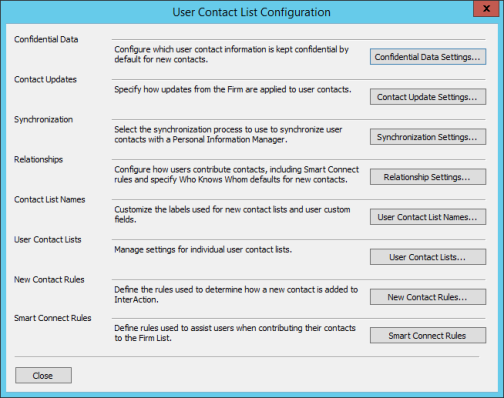
Task: Click the User Contact List Configuration title bar
Action: point(251,12)
